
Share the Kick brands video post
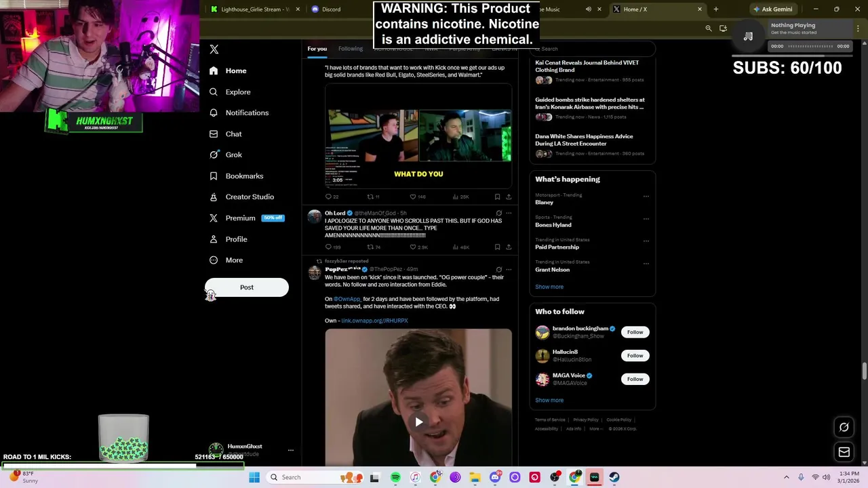509,197
